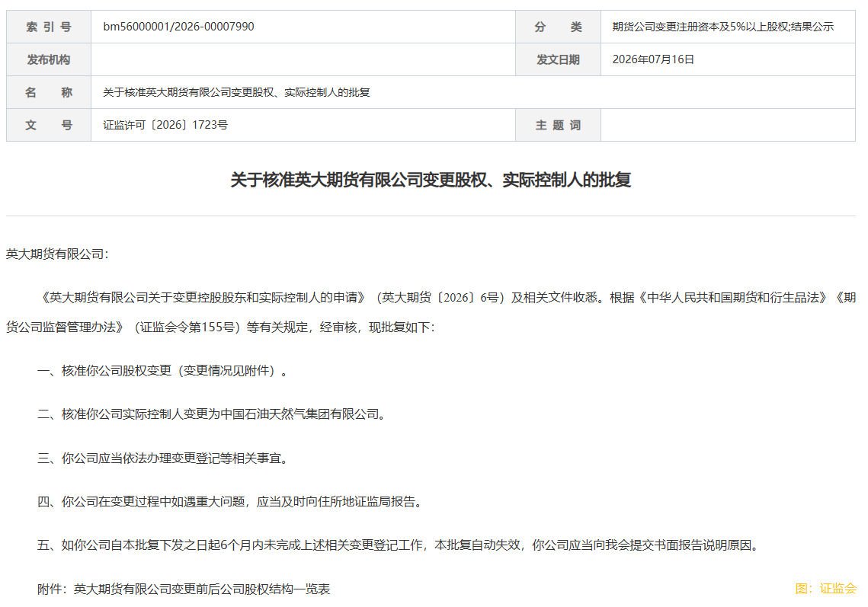Click line containing 证监会令第155号
This screenshot has width=868, height=607.
(x=221, y=327)
